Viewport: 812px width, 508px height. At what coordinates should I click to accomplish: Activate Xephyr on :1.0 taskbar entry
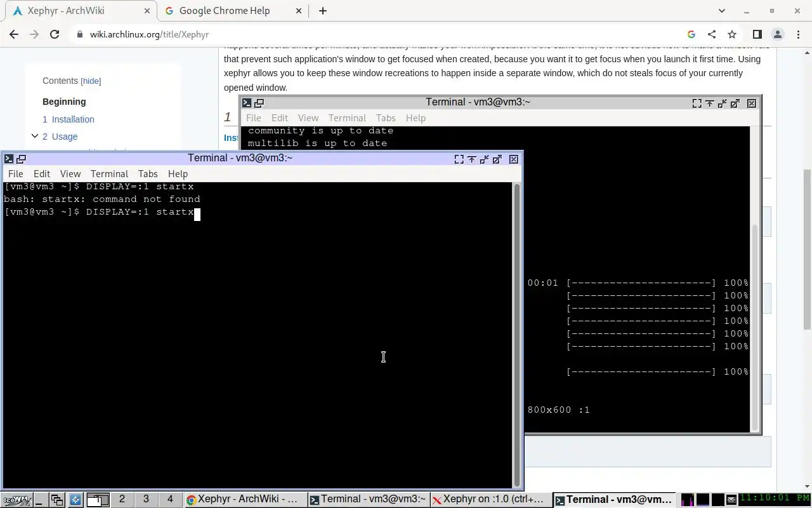(491, 500)
